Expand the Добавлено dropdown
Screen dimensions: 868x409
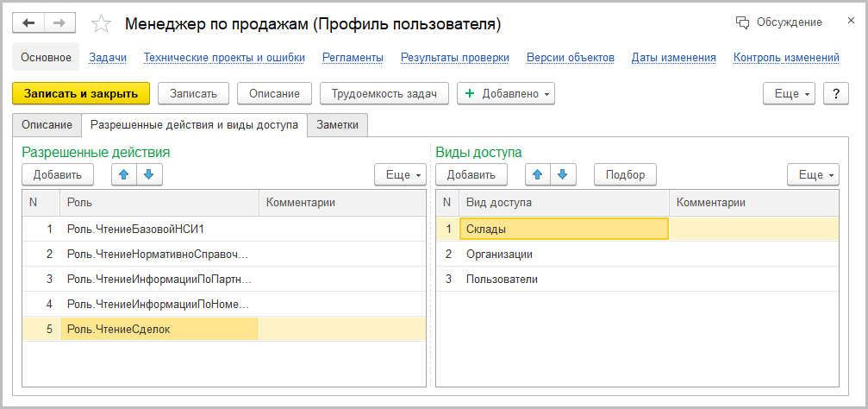506,94
